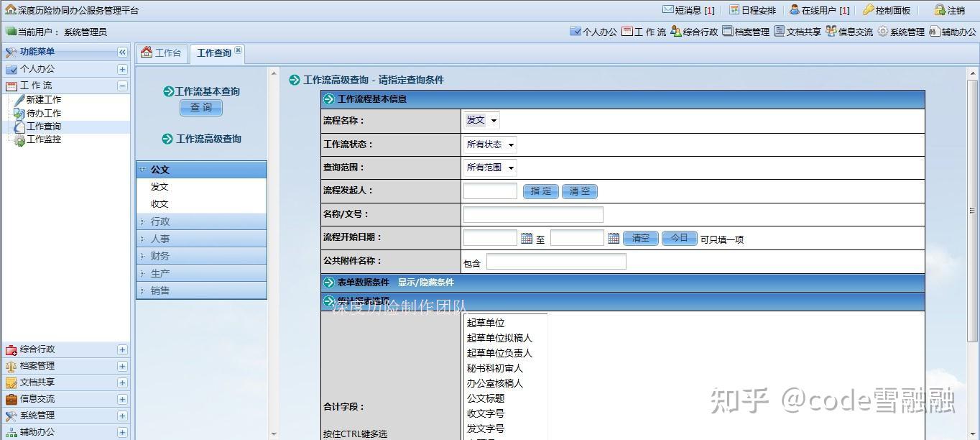Click the main panel scrollbar up arrow
Screen dimensions: 980x440
coord(973,73)
